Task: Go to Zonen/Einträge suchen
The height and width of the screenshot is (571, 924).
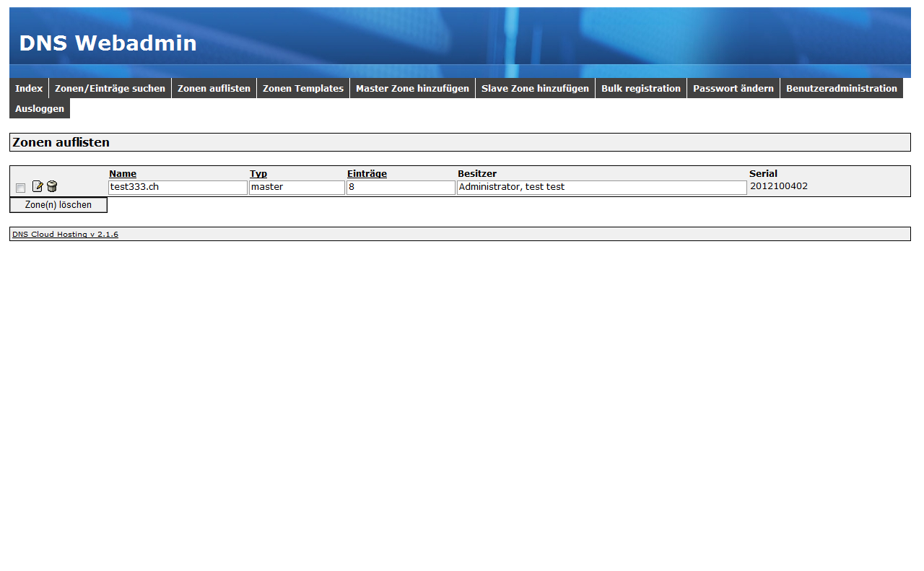Action: [x=110, y=88]
